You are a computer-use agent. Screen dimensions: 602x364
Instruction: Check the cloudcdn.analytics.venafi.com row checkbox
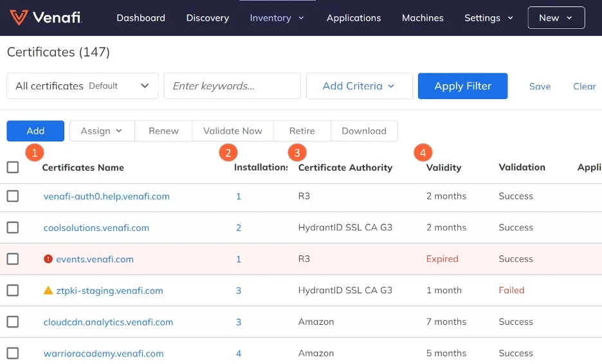(13, 322)
